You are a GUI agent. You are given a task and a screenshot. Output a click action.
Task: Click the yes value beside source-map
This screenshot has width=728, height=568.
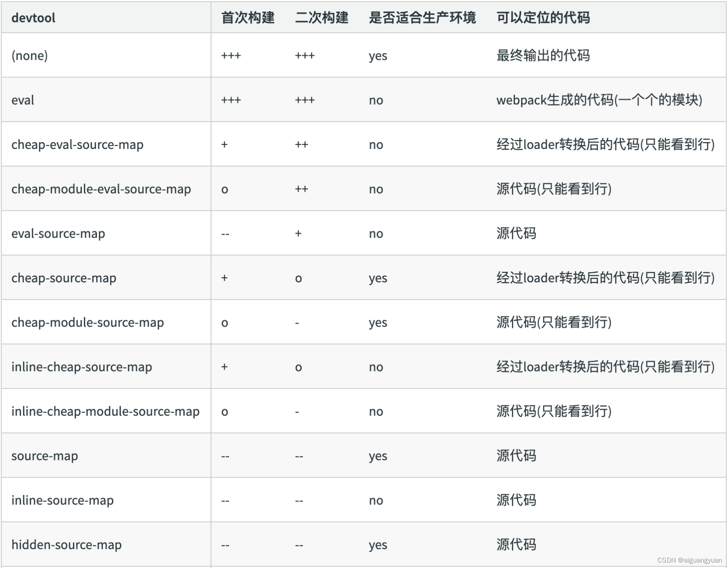click(377, 455)
